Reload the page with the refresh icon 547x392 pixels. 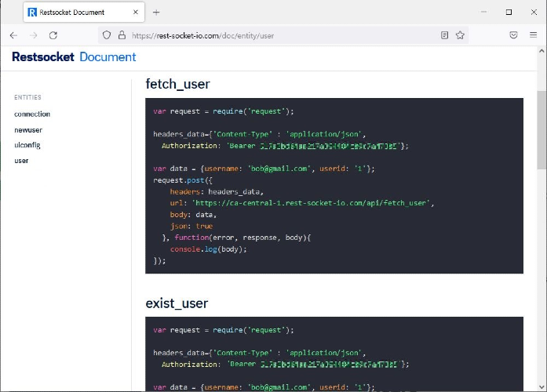click(x=53, y=35)
